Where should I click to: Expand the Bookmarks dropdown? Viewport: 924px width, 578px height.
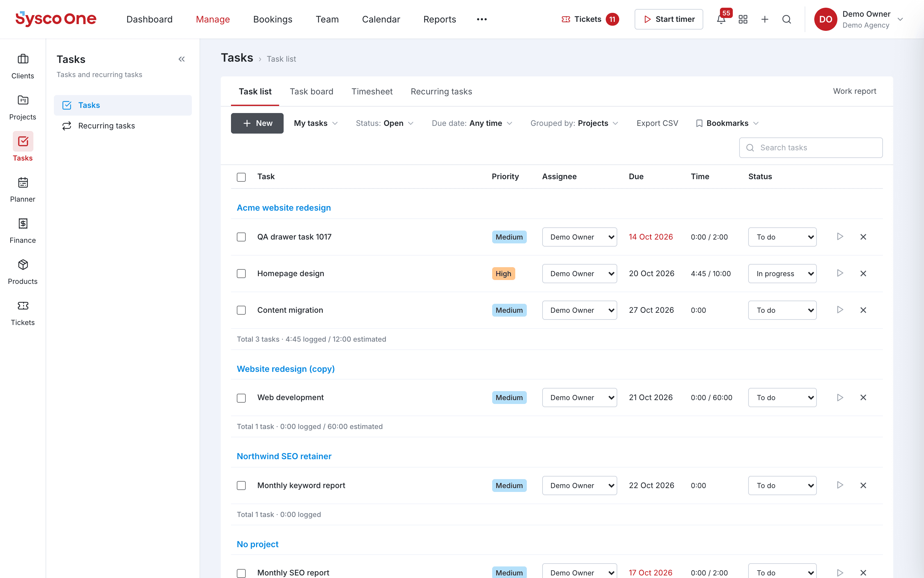[x=727, y=123]
